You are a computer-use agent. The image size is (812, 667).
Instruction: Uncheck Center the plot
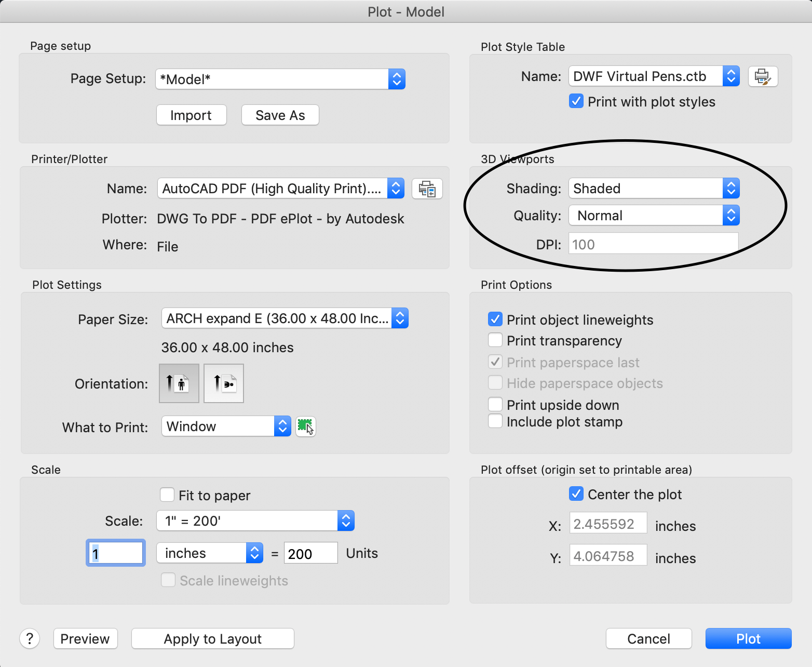coord(576,494)
